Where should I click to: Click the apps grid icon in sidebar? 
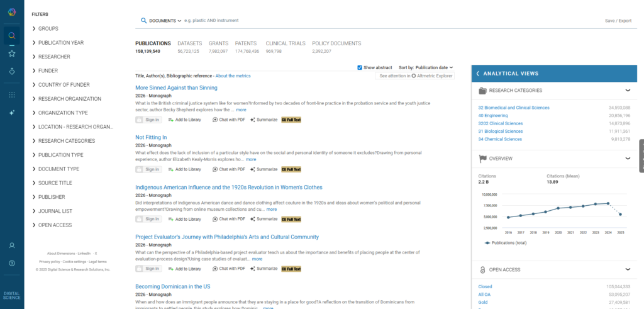click(12, 94)
